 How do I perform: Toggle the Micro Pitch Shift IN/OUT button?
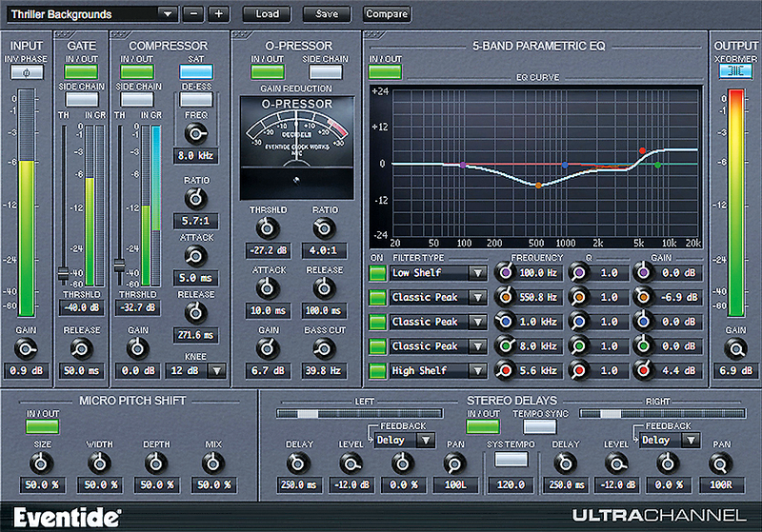pos(43,426)
